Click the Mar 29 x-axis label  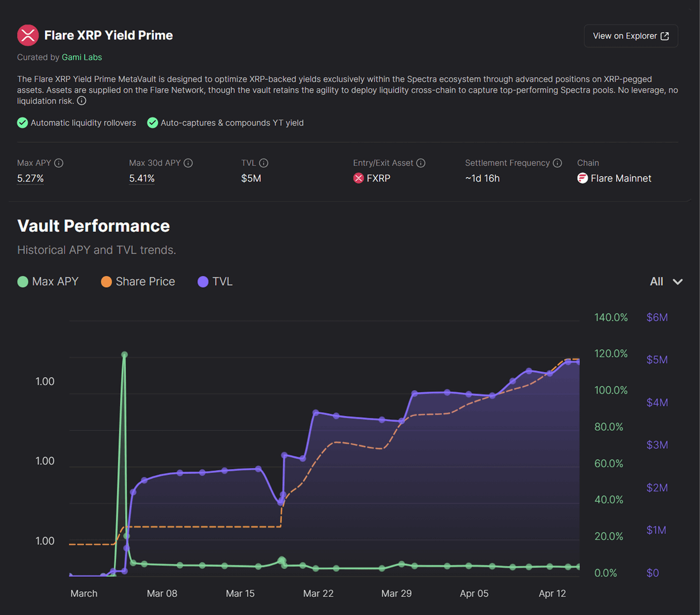tap(397, 593)
